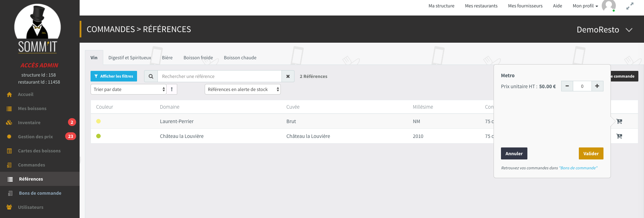Image resolution: width=644 pixels, height=218 pixels.
Task: Click the Rechercher une référence input field
Action: point(219,76)
